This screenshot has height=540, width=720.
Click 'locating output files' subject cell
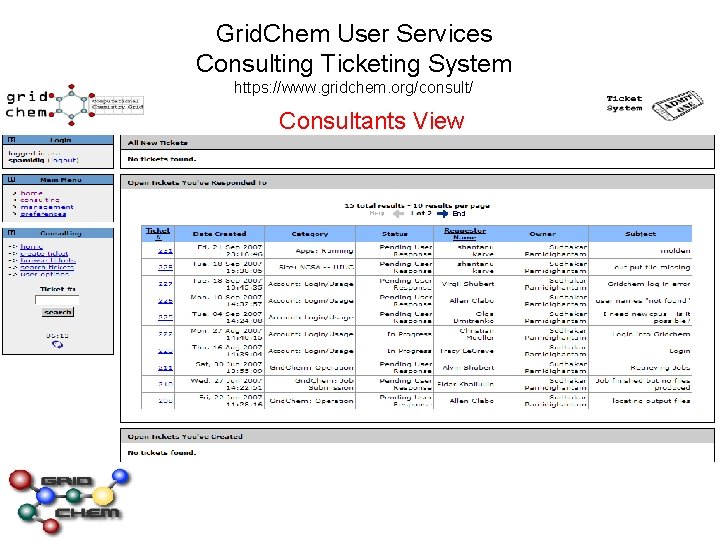651,401
